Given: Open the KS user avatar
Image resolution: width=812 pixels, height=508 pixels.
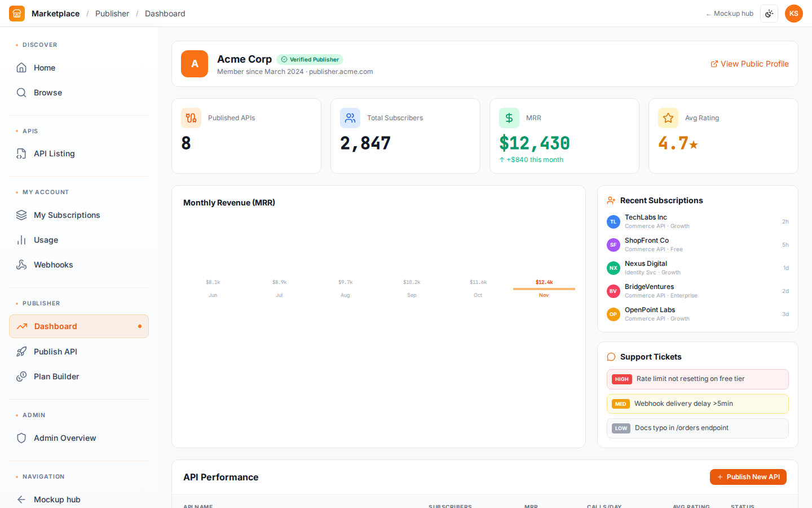Looking at the screenshot, I should click(x=794, y=14).
